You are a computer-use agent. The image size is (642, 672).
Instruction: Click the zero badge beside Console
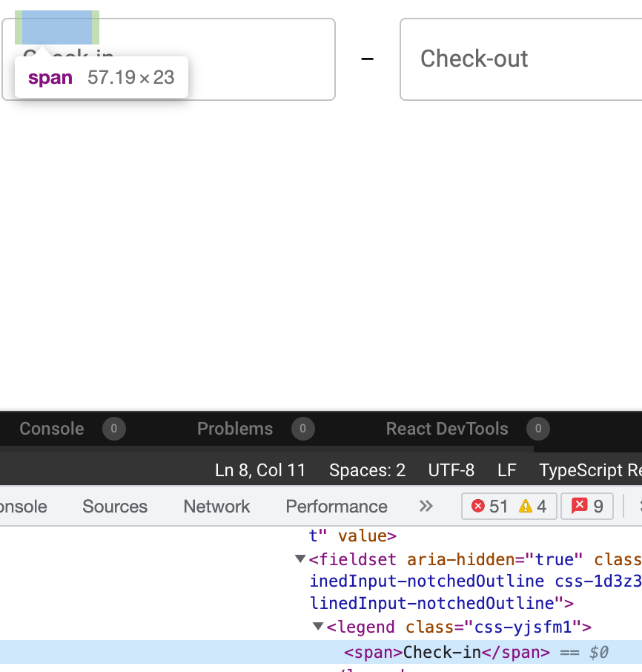tap(113, 429)
